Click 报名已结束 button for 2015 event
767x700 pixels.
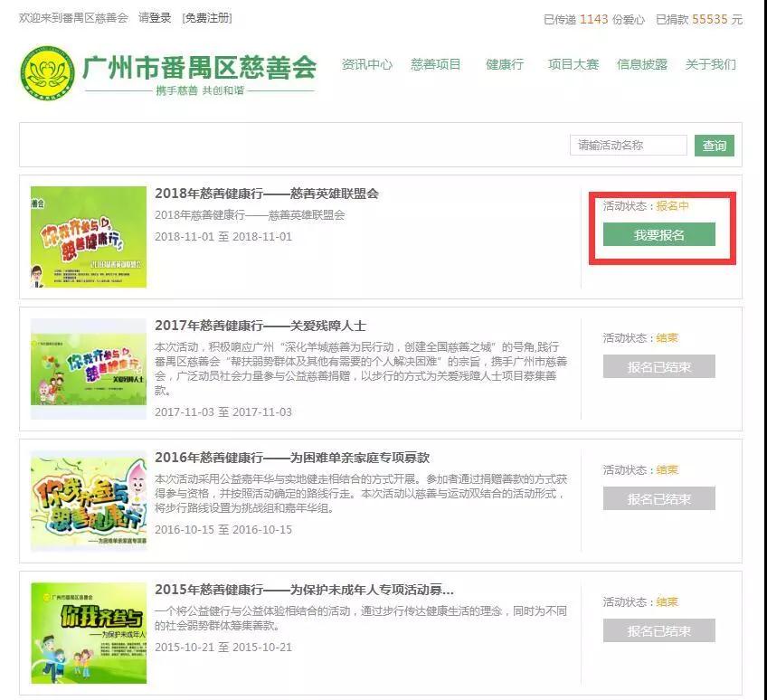click(658, 630)
